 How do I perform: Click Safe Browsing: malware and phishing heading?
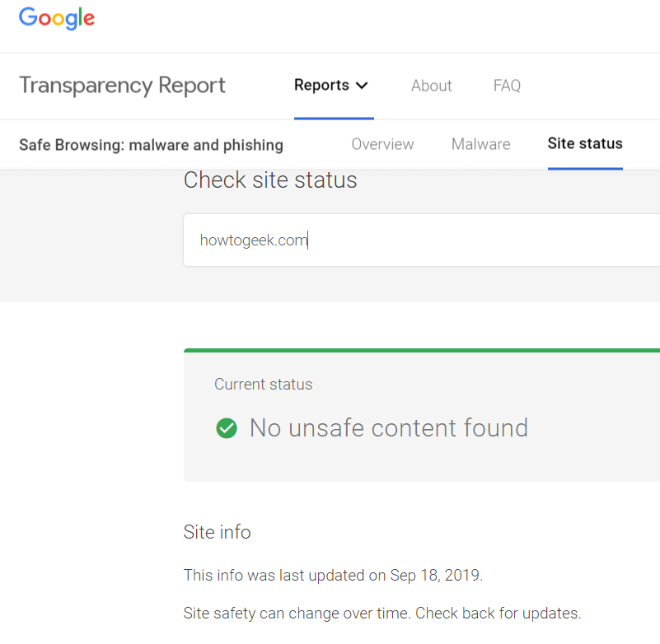click(151, 145)
